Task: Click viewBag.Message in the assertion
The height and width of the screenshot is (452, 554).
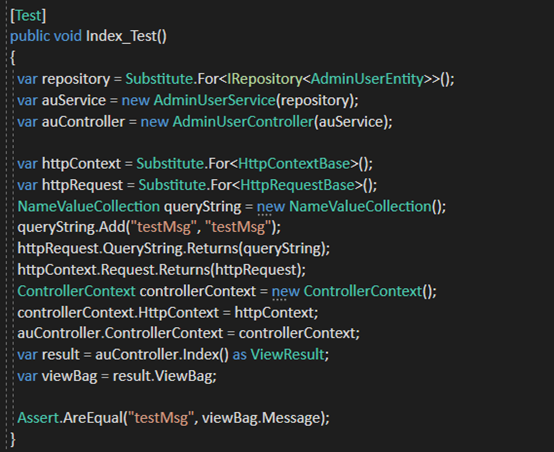Action: (261, 418)
